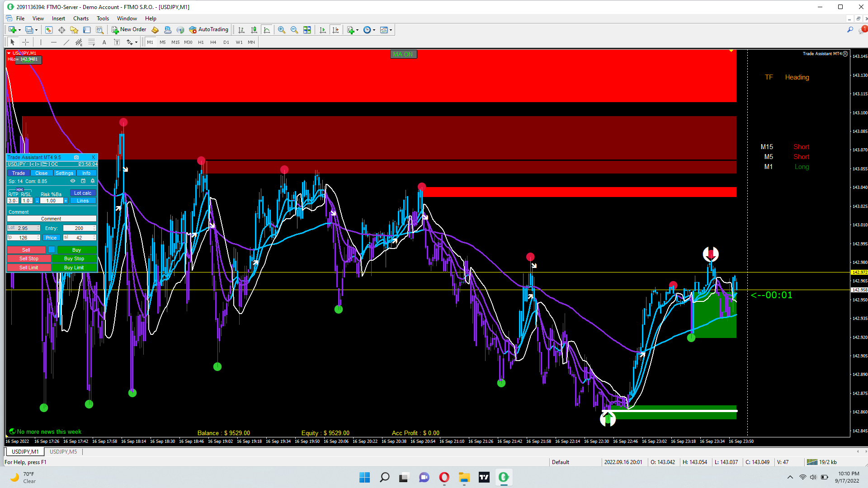
Task: Switch to the USDJPY,M5 chart tab
Action: tap(63, 451)
